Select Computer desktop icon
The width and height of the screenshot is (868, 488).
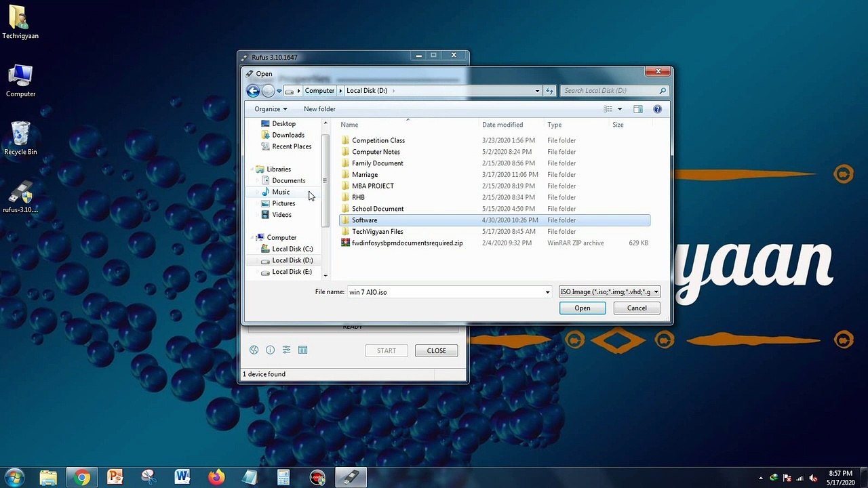[20, 81]
